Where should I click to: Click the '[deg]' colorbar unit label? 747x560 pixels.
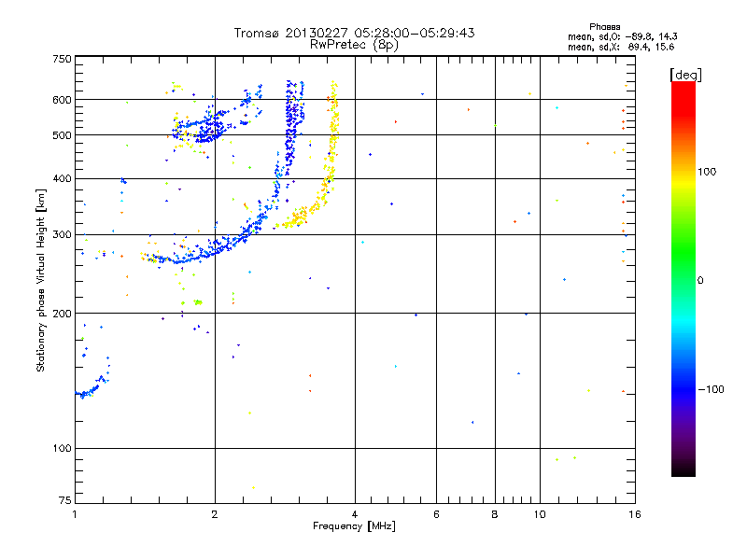(x=685, y=75)
